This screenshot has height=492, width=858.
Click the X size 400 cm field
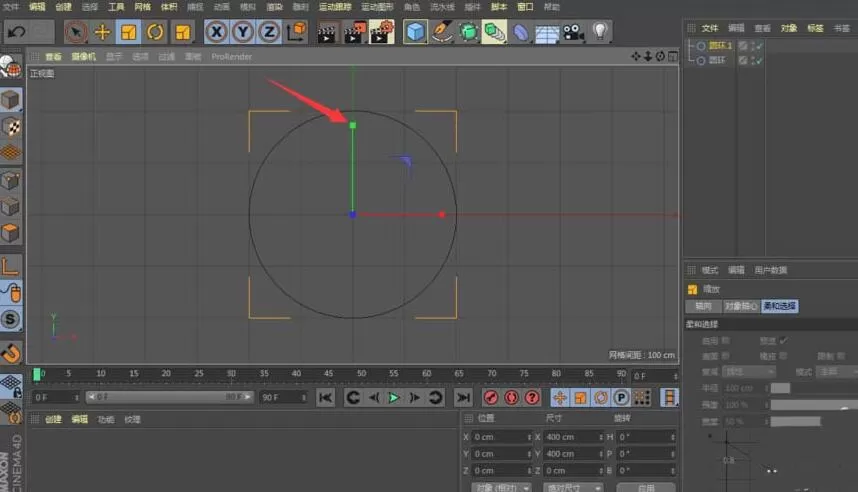click(573, 437)
